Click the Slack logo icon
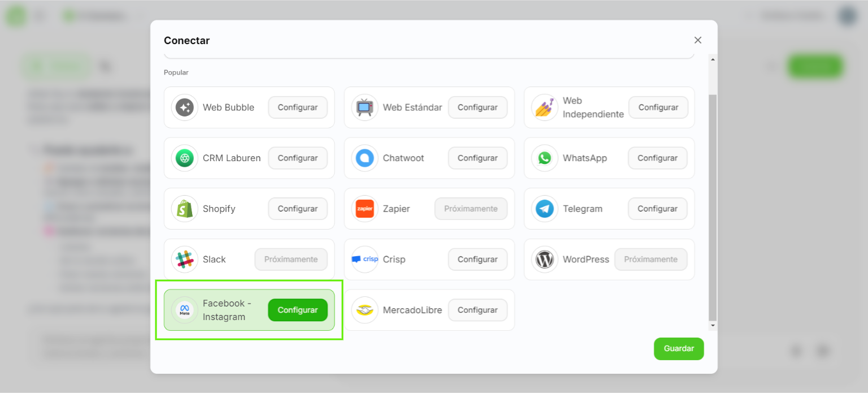 [x=185, y=260]
